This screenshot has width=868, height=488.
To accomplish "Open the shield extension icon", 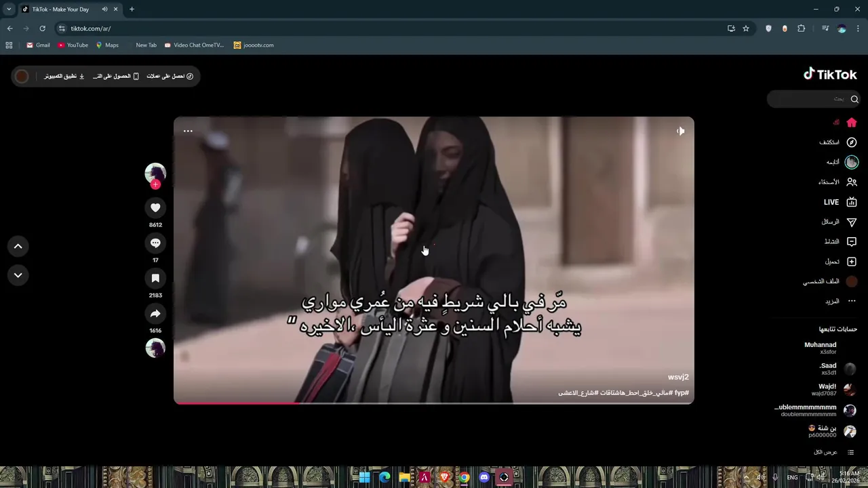I will pos(768,28).
